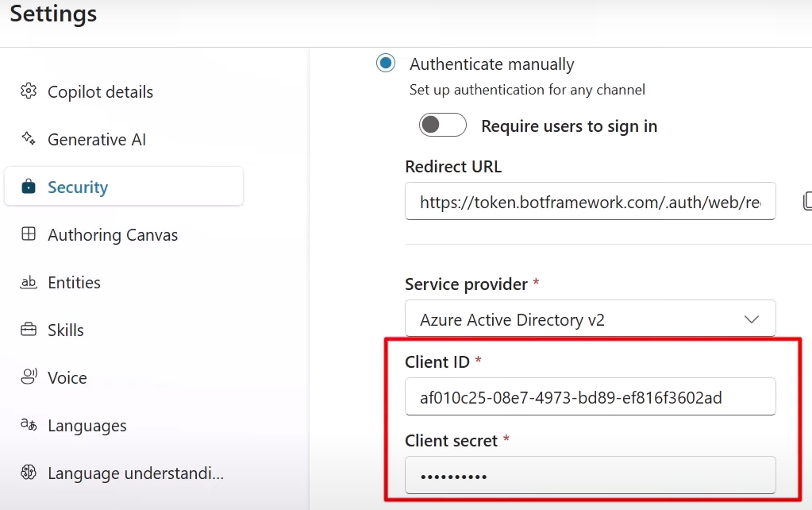812x510 pixels.
Task: Click the 'Require users to sign in' label
Action: point(569,126)
